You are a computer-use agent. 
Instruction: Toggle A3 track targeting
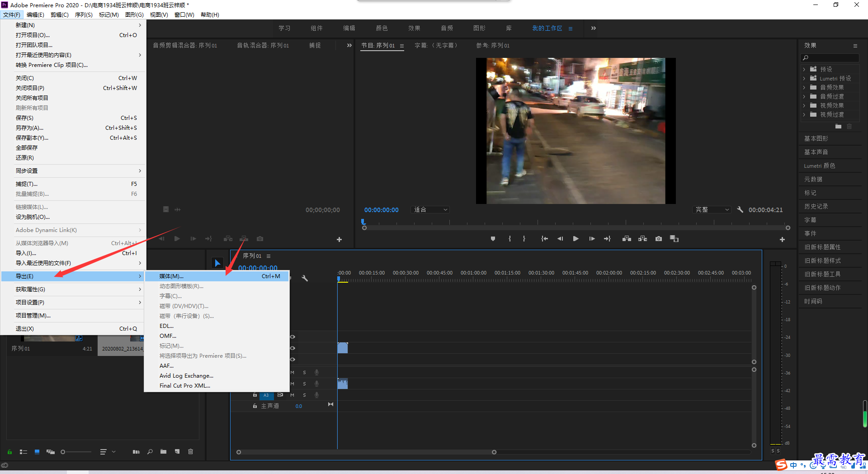pyautogui.click(x=266, y=395)
